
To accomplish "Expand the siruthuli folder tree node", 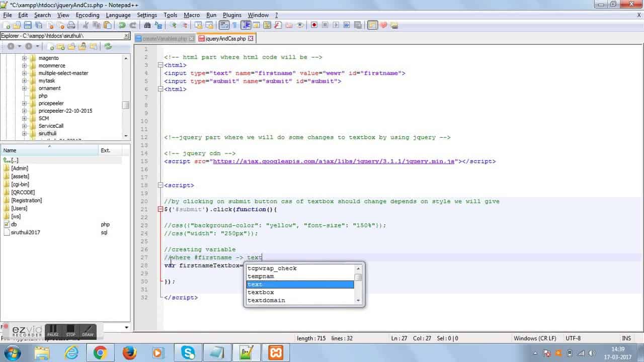I will tap(24, 134).
